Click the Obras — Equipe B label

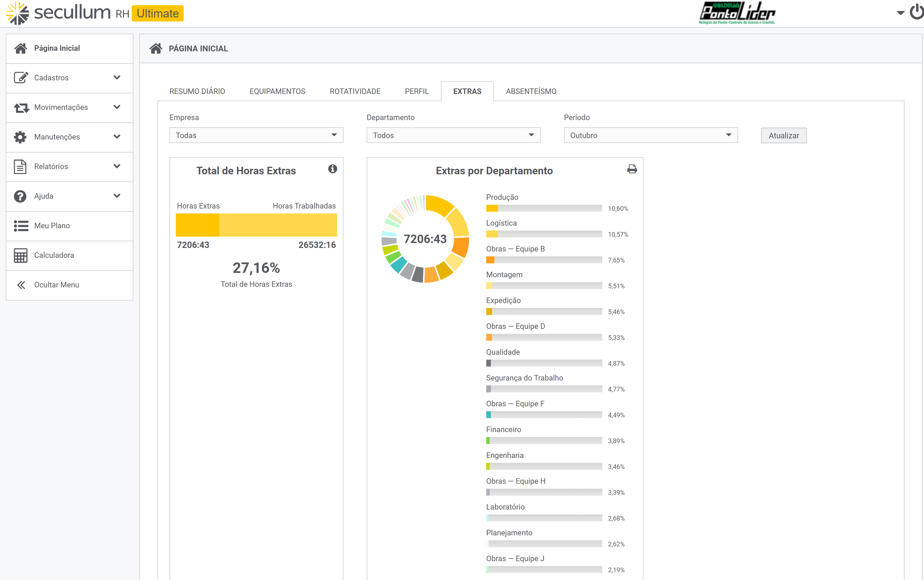[x=515, y=249]
